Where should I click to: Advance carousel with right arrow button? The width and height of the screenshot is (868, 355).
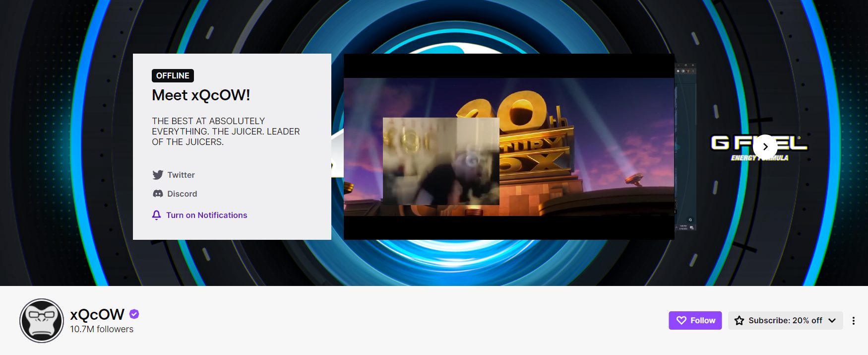pos(765,146)
